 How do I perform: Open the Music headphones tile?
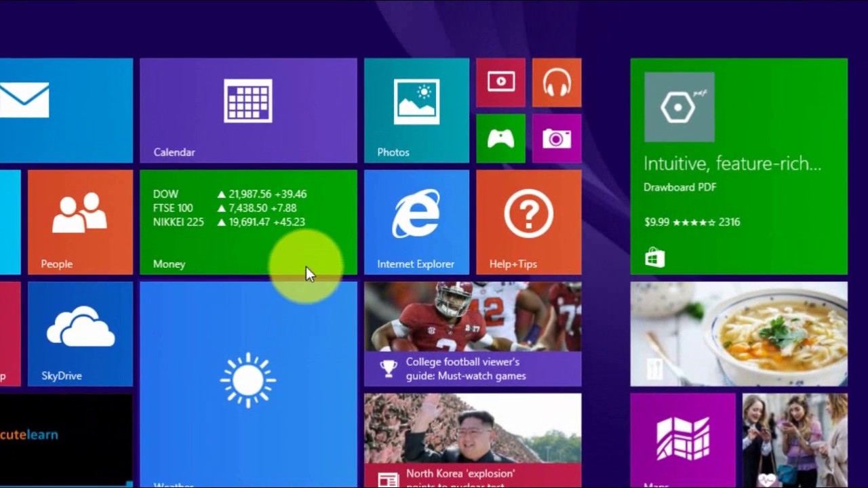[x=557, y=83]
